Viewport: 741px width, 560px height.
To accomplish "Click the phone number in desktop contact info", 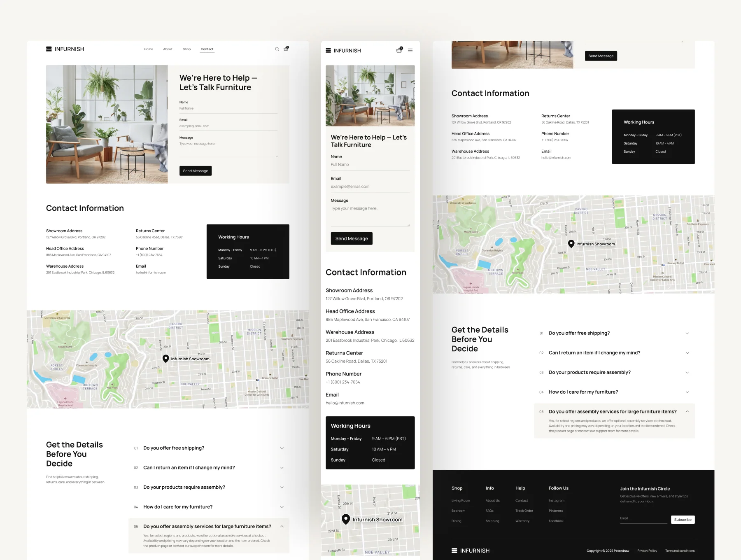I will 149,255.
